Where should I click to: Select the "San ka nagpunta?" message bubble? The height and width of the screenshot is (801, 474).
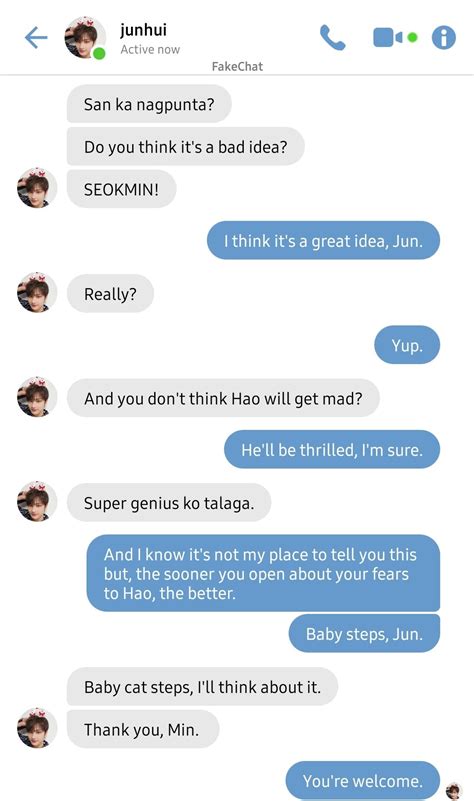149,104
